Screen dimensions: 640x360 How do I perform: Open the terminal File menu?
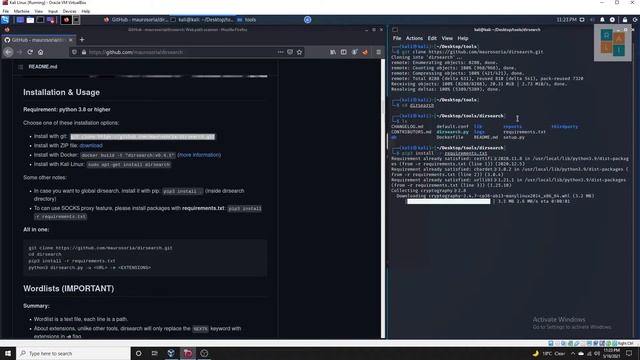pos(397,38)
